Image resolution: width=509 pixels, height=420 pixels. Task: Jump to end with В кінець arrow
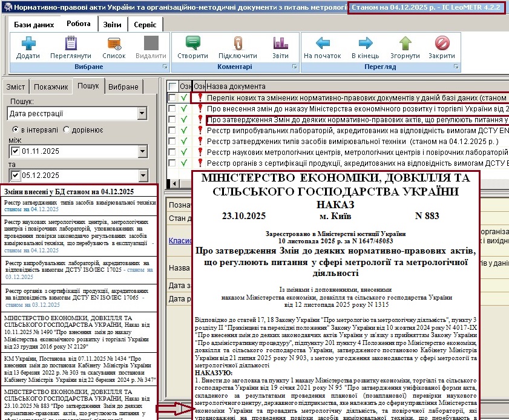click(366, 44)
